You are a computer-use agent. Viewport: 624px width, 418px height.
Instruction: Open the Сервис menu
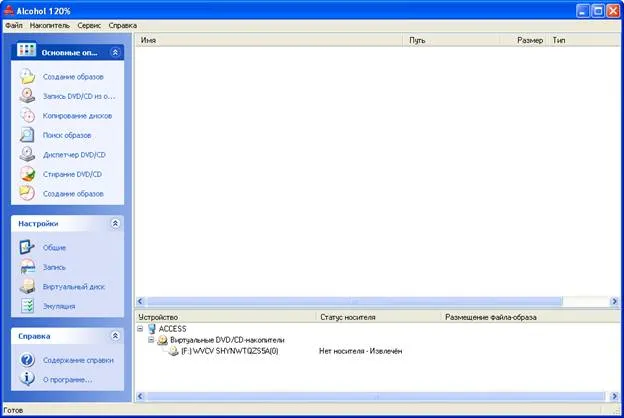[89, 25]
